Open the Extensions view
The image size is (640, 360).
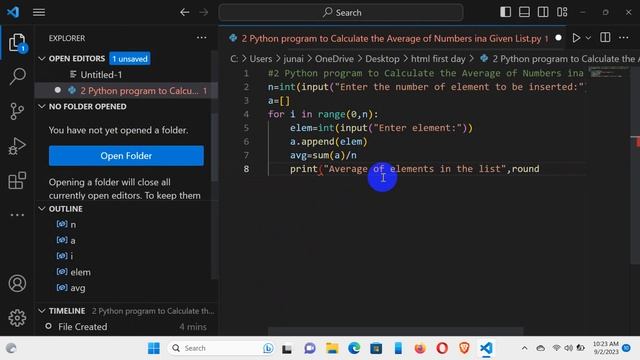point(17,180)
